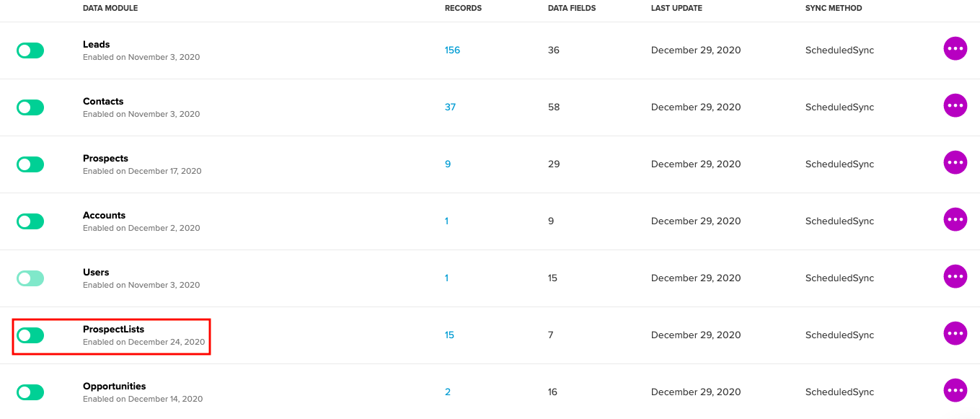Toggle the Users module switch
The height and width of the screenshot is (419, 980).
click(x=30, y=278)
